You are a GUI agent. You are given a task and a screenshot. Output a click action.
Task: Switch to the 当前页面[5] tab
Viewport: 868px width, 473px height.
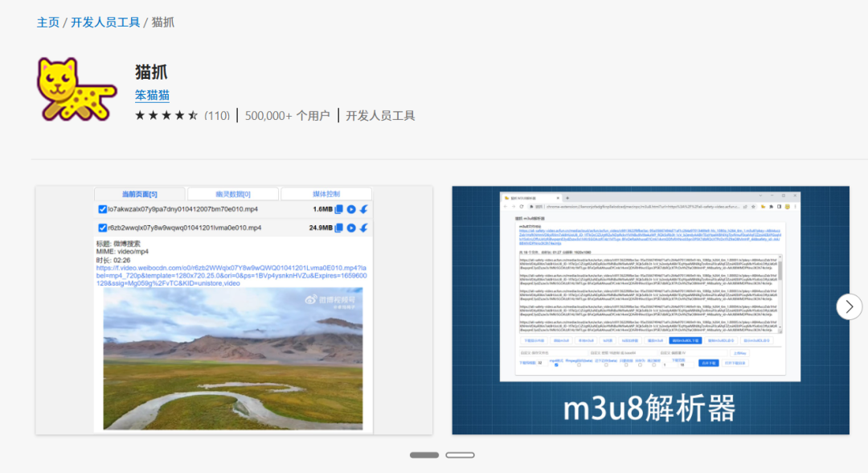coord(140,194)
